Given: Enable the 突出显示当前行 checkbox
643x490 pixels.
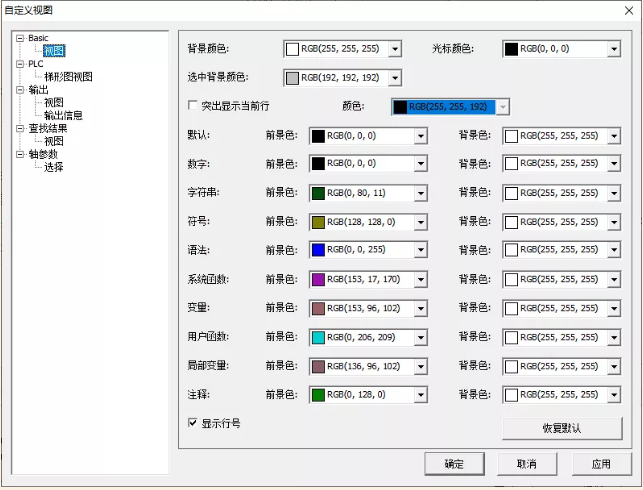Looking at the screenshot, I should coord(192,105).
